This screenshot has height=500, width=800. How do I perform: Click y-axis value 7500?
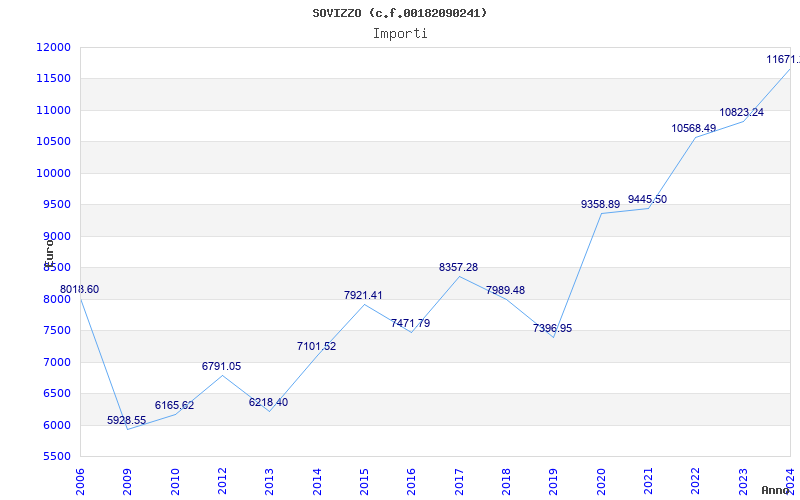pyautogui.click(x=56, y=331)
